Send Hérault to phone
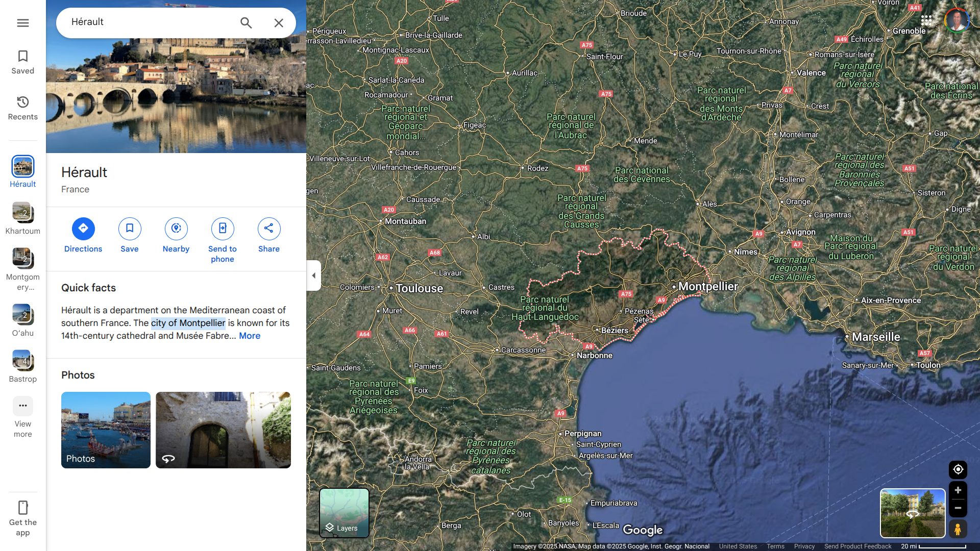Image resolution: width=980 pixels, height=551 pixels. 223,229
